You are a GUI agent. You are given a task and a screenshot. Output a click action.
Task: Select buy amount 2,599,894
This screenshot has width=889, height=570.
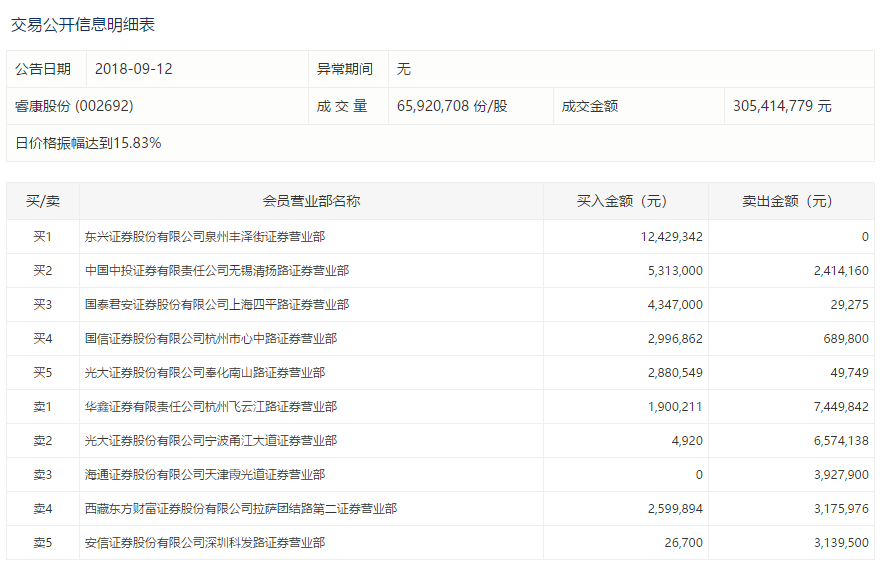tap(675, 509)
